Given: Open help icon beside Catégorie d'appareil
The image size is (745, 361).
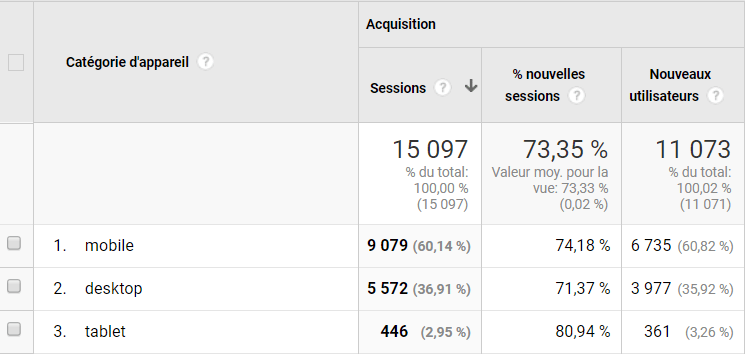Looking at the screenshot, I should 205,62.
